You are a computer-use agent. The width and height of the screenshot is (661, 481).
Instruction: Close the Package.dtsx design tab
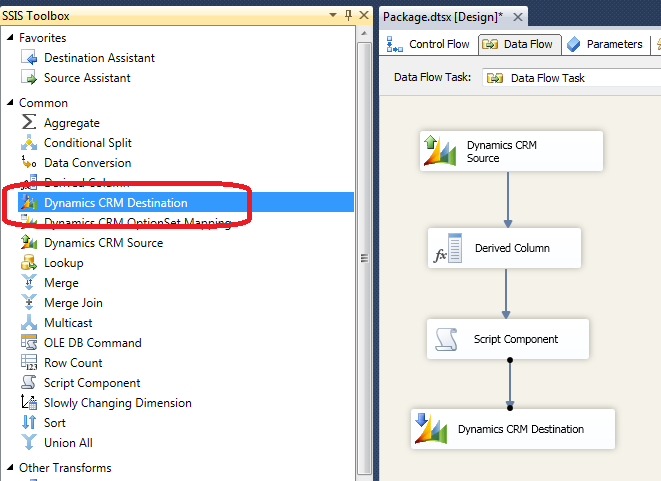click(x=518, y=17)
